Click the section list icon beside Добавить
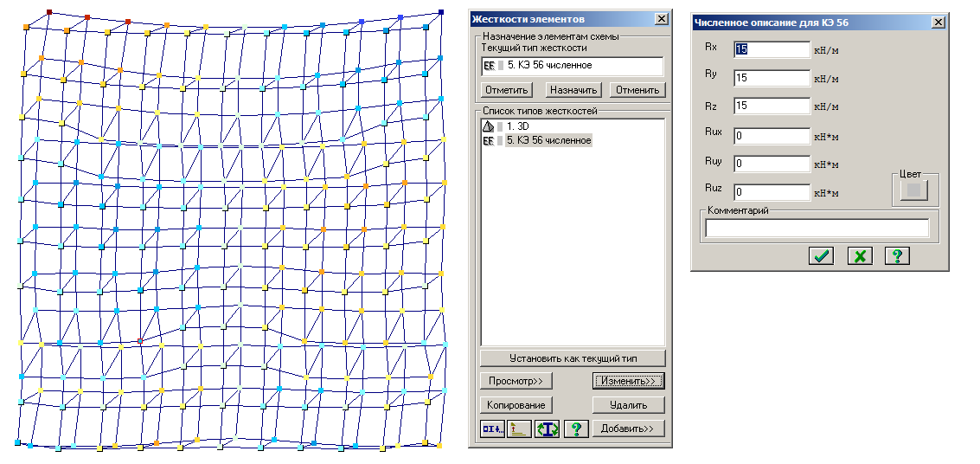 pos(492,429)
